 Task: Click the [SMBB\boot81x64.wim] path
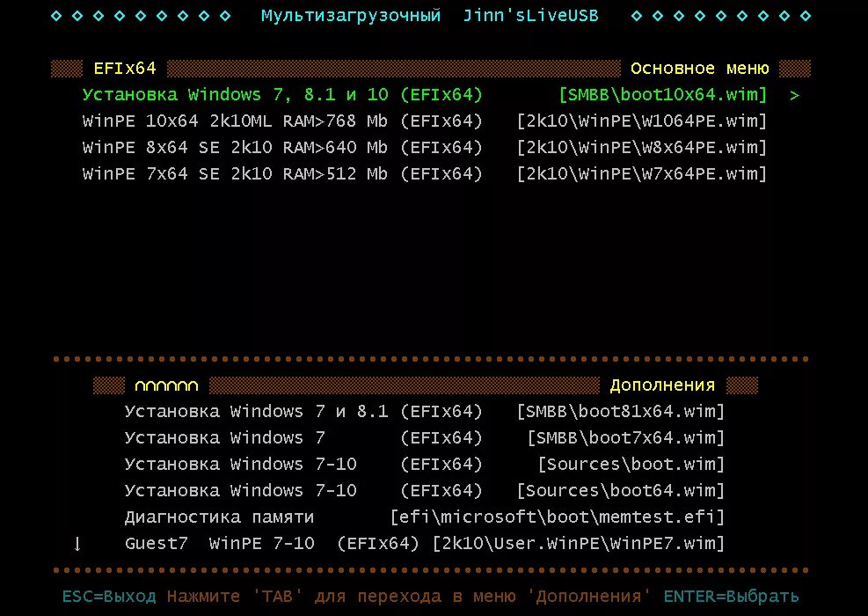tap(621, 412)
